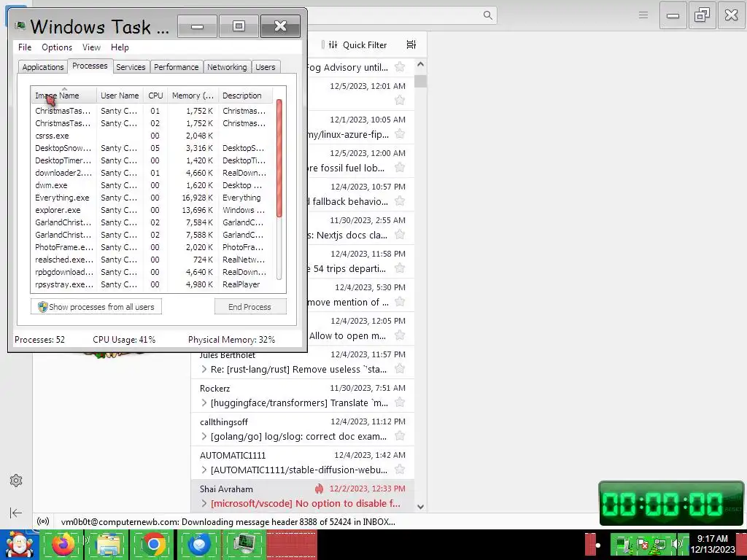Sort processes by Image Name column
The height and width of the screenshot is (560, 747).
(x=64, y=96)
